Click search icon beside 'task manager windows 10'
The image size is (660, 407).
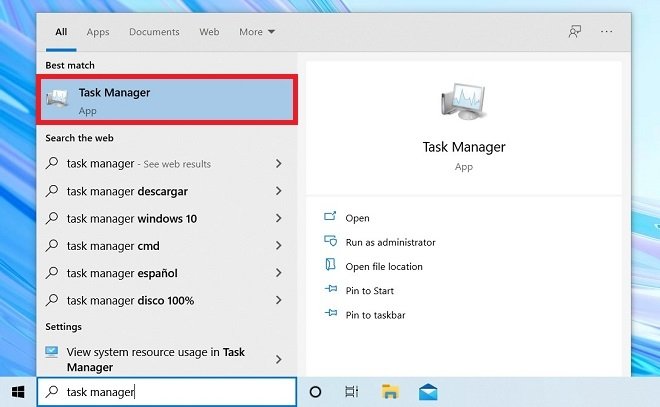click(52, 218)
